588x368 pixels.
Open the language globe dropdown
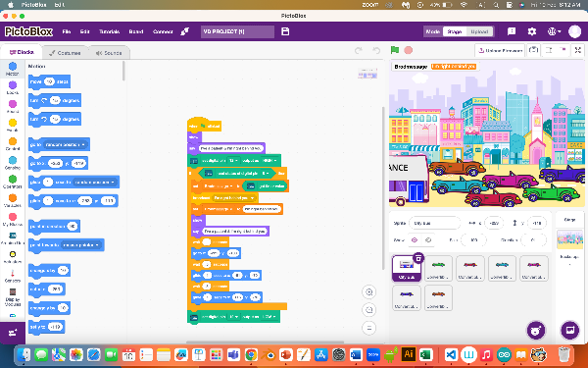pyautogui.click(x=554, y=31)
